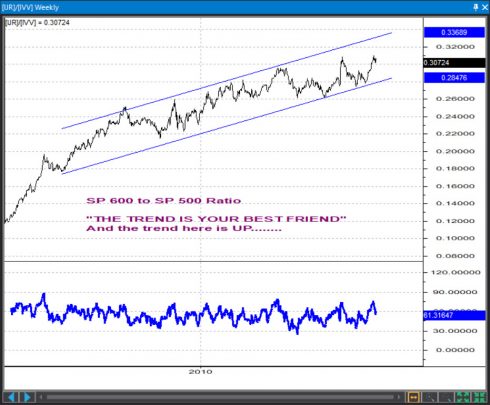The height and width of the screenshot is (405, 490).
Task: Click the blue oscillator indicator line
Action: [193, 313]
